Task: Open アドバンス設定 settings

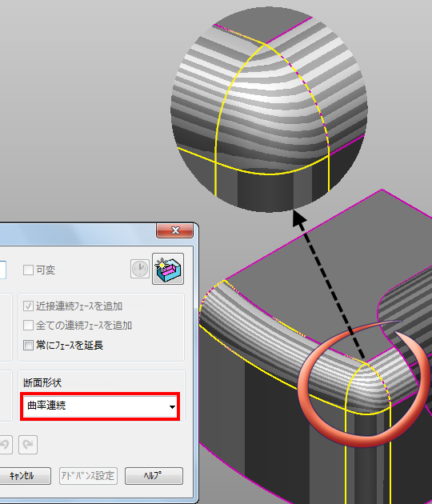Action: pos(88,476)
